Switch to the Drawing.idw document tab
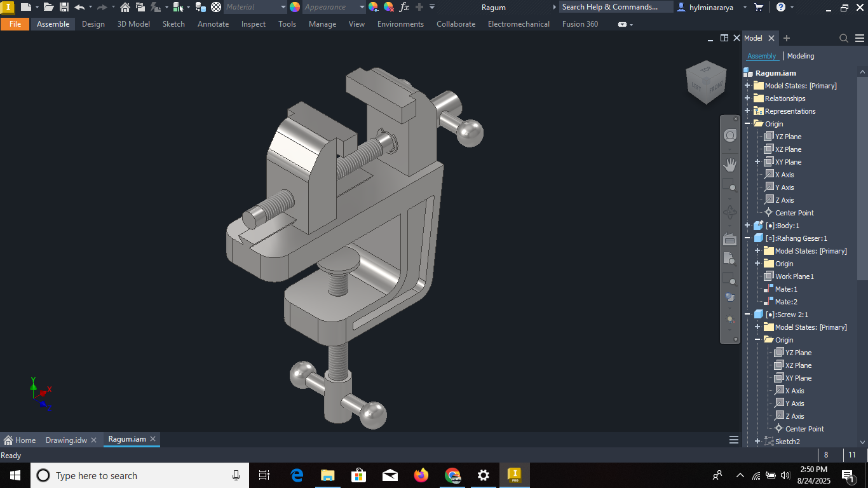Image resolution: width=868 pixels, height=488 pixels. pos(66,440)
